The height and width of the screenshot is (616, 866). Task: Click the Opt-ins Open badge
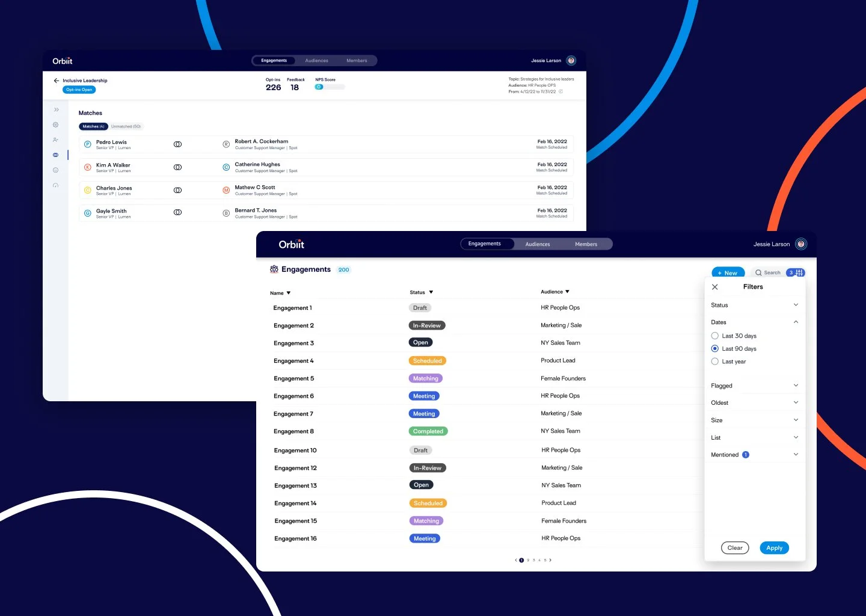[79, 90]
